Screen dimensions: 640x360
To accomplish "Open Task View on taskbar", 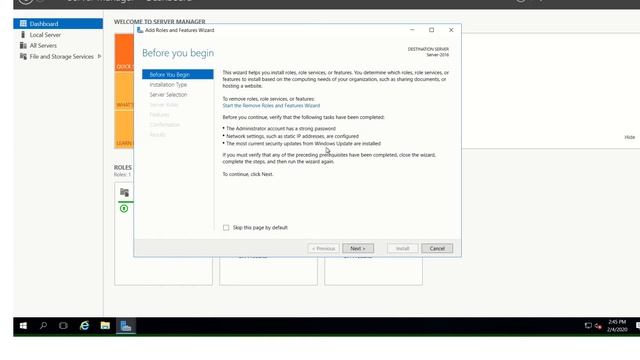I will coord(63,326).
